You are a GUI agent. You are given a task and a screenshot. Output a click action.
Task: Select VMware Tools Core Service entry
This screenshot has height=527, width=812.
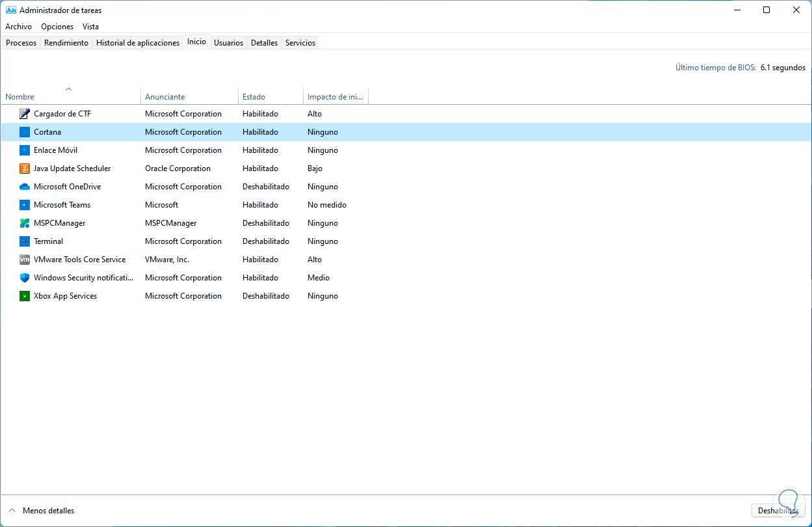coord(79,260)
